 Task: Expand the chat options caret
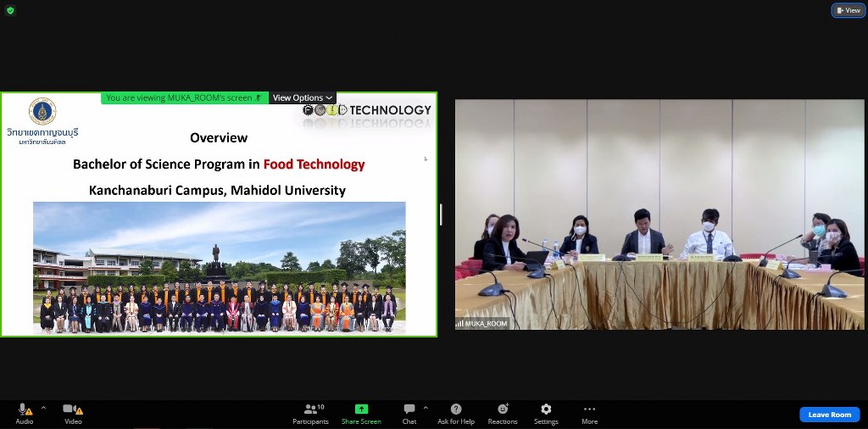426,408
